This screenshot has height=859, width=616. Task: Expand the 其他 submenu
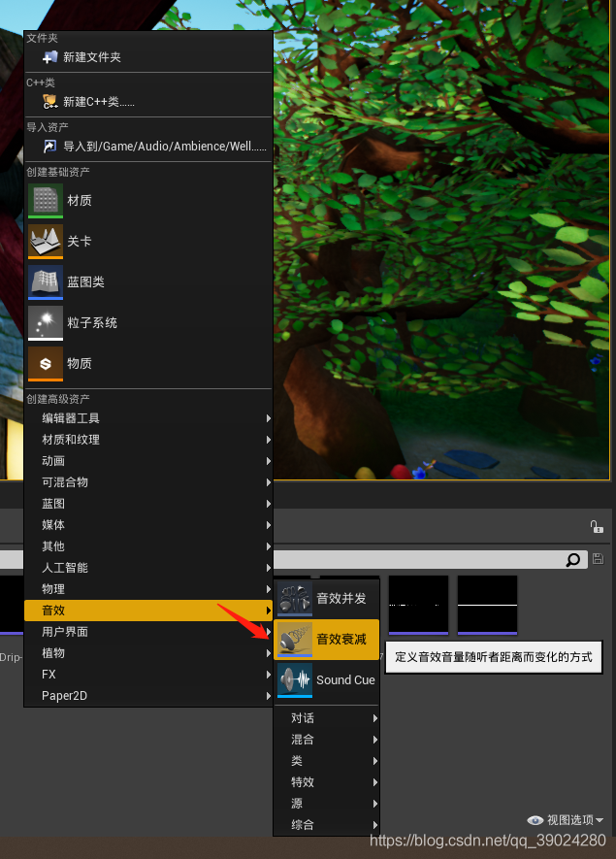pos(147,546)
